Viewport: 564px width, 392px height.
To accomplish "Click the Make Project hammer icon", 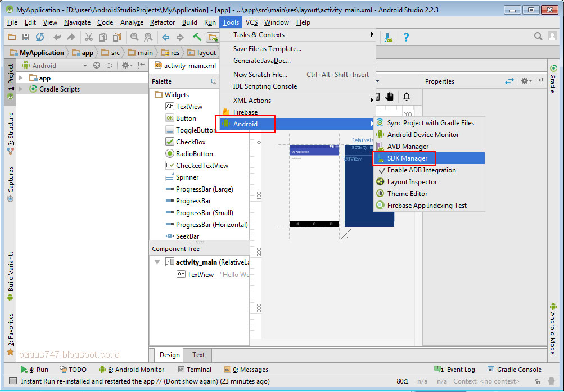I will click(197, 37).
